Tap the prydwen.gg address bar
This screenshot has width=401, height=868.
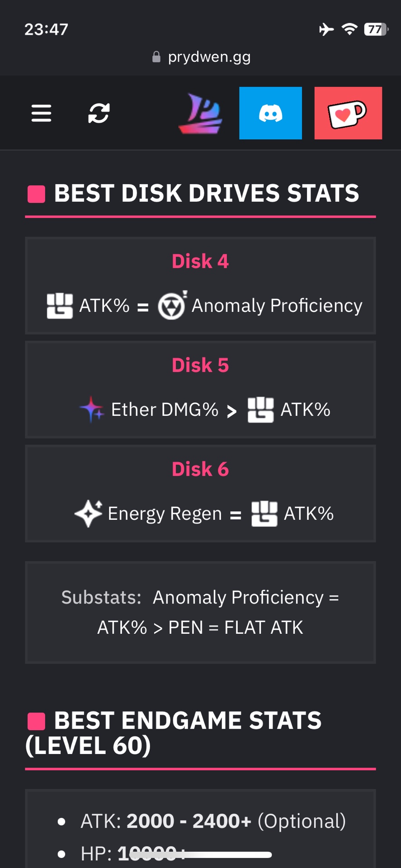(x=209, y=57)
